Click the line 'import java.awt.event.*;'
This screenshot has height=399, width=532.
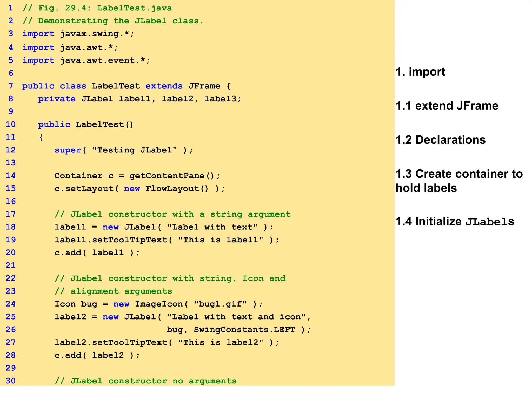pos(86,60)
